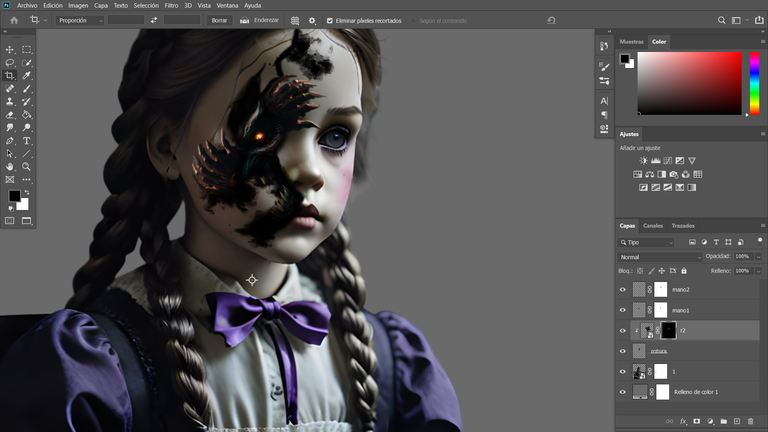Select the Eyedropper tool

26,75
